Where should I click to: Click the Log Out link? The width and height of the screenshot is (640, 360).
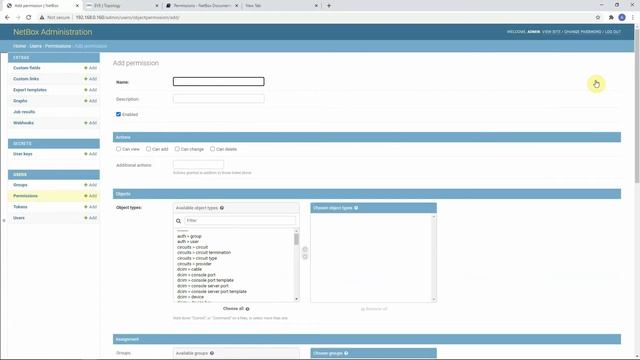pos(613,32)
